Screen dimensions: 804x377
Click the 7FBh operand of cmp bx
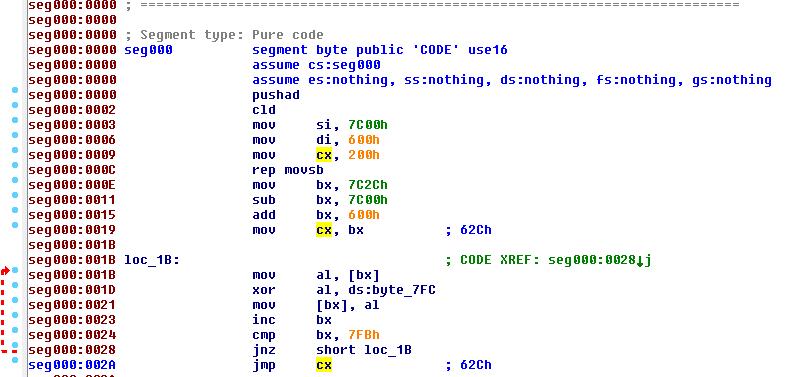364,335
